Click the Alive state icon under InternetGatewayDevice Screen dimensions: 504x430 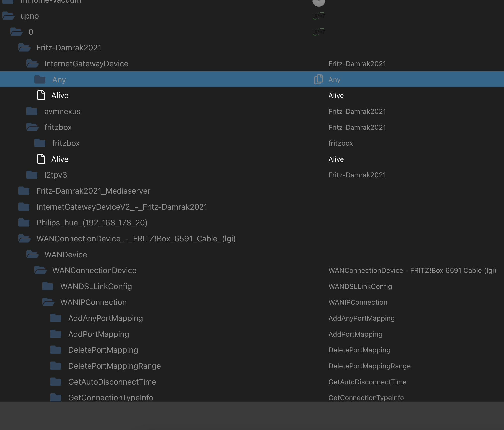click(x=41, y=95)
